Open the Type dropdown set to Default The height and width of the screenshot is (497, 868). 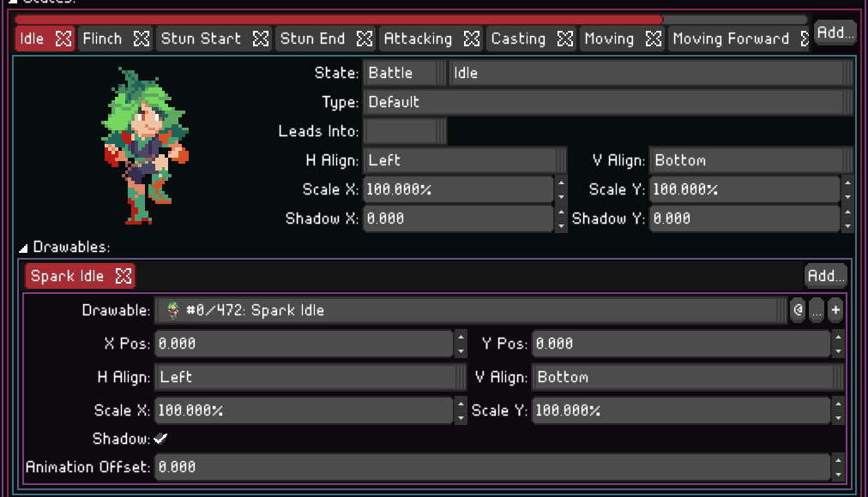point(607,102)
